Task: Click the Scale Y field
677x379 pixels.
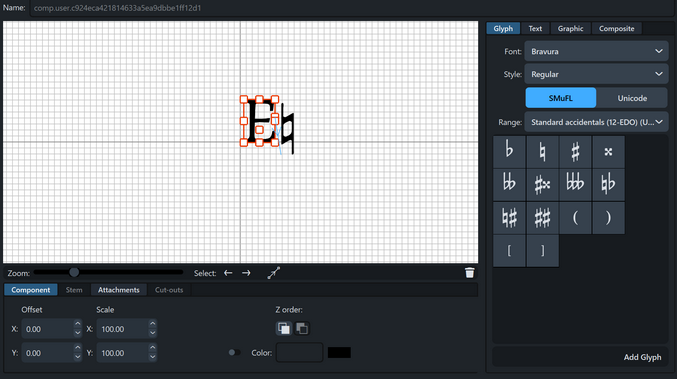Action: [x=123, y=353]
